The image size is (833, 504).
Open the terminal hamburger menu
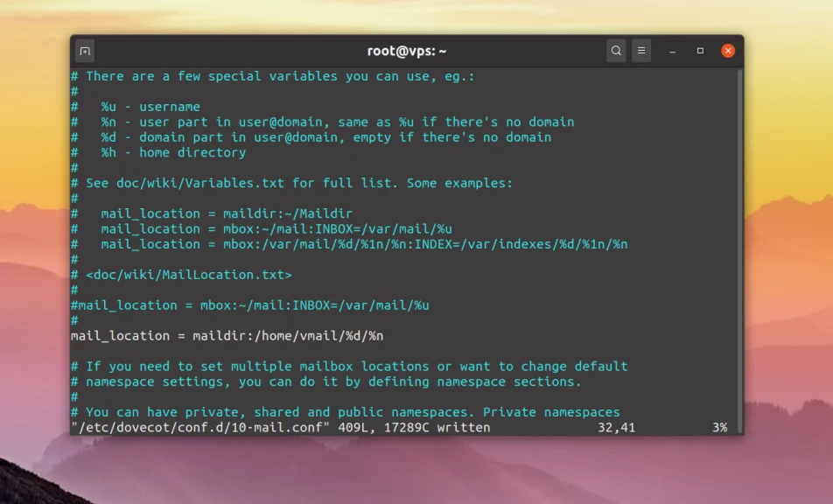(x=641, y=51)
